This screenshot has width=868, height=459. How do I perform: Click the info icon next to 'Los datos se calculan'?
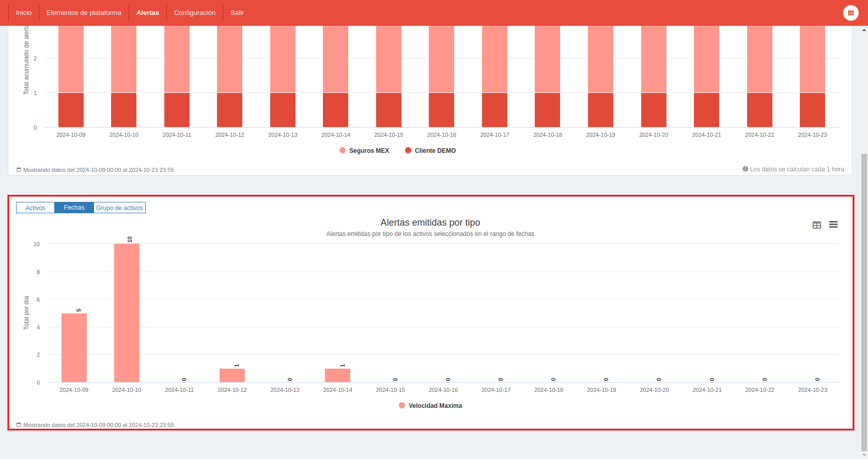(746, 169)
